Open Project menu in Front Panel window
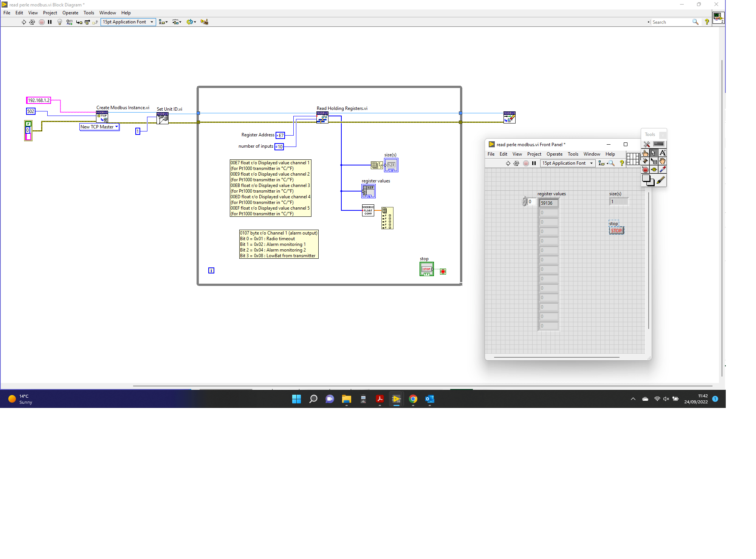This screenshot has height=559, width=756. point(534,154)
